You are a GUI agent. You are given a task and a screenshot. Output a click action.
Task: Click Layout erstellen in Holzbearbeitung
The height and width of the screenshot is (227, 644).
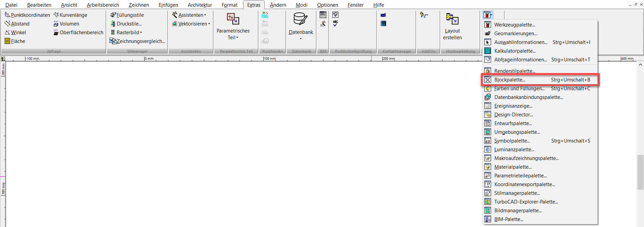point(452,27)
